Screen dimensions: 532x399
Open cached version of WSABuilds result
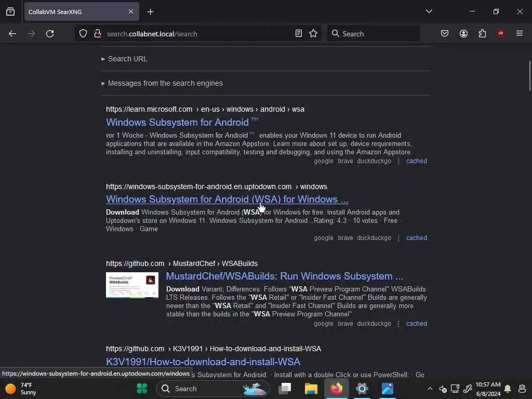click(417, 324)
